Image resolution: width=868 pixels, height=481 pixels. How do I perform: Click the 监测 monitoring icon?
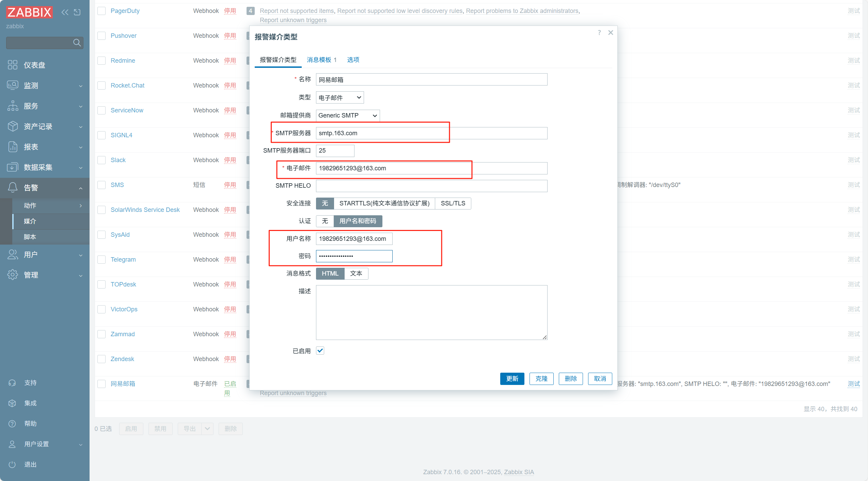click(x=13, y=85)
